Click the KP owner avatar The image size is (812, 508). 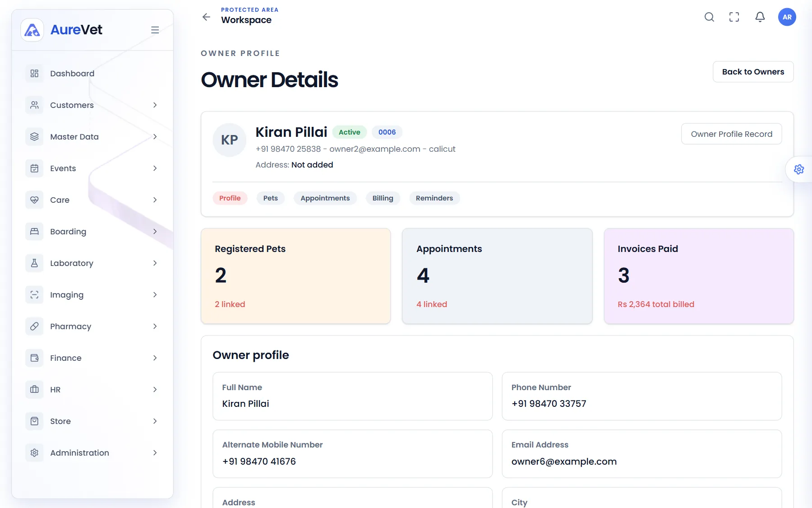[x=230, y=140]
